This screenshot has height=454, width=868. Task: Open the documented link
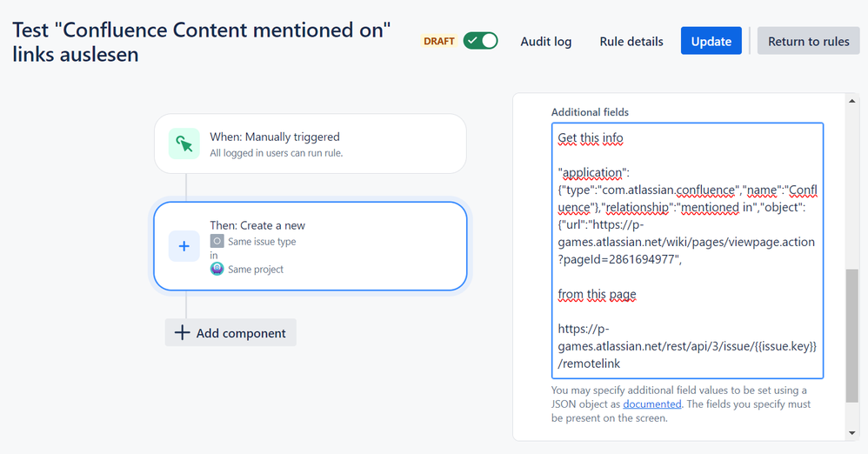point(652,404)
